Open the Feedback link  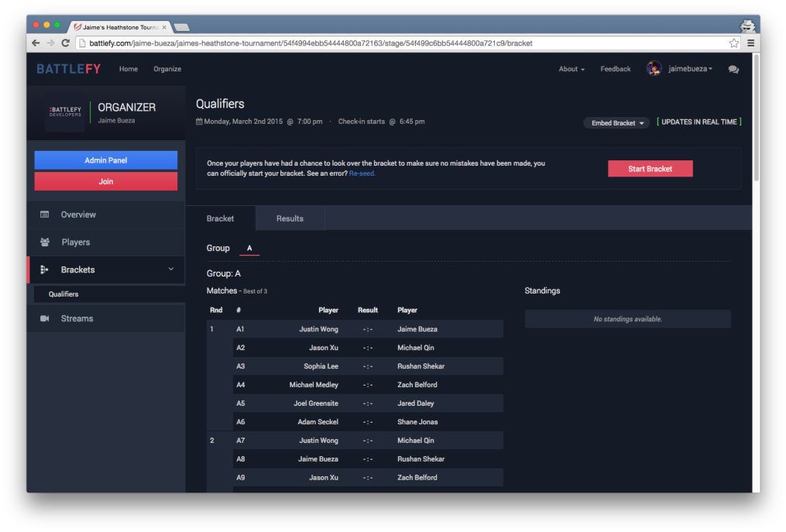(616, 69)
